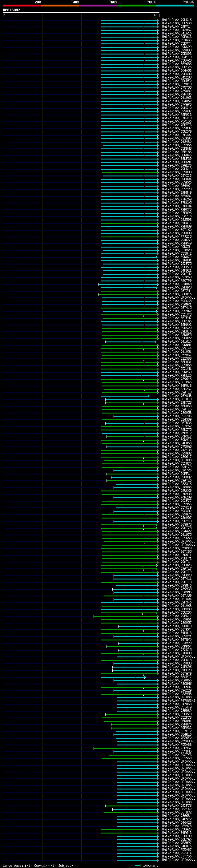Click the yellow triangle in the Large gaps legend

(x=25, y=865)
